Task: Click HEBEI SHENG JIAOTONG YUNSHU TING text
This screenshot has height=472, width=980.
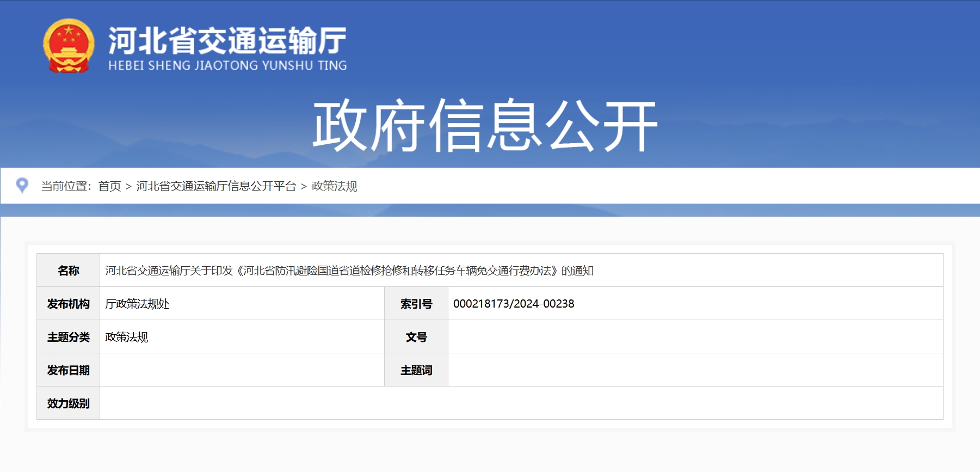Action: tap(227, 65)
